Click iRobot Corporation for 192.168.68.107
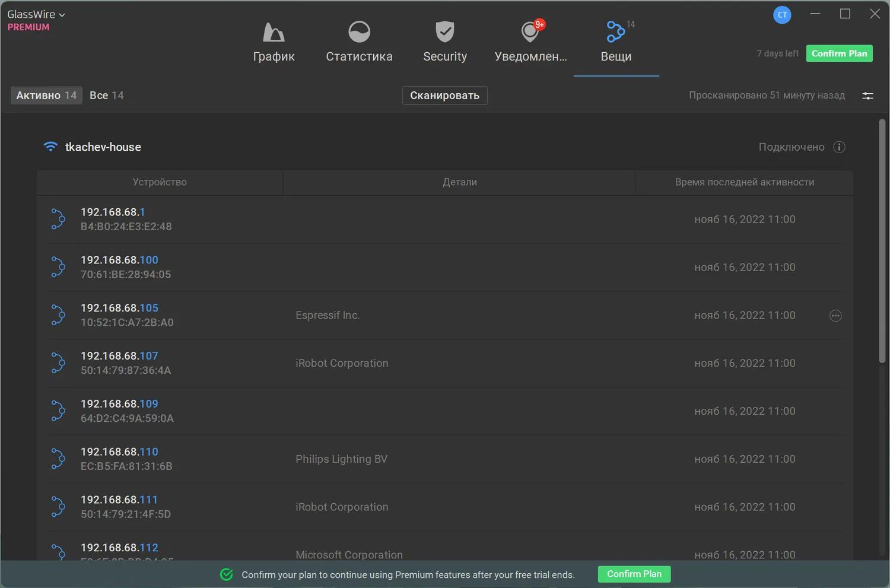The image size is (890, 588). (x=342, y=363)
